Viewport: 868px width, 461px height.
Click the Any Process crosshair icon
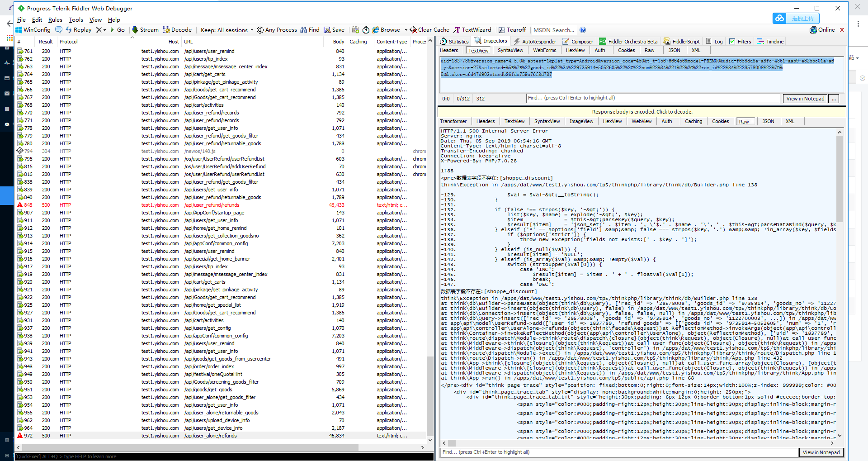coord(260,30)
